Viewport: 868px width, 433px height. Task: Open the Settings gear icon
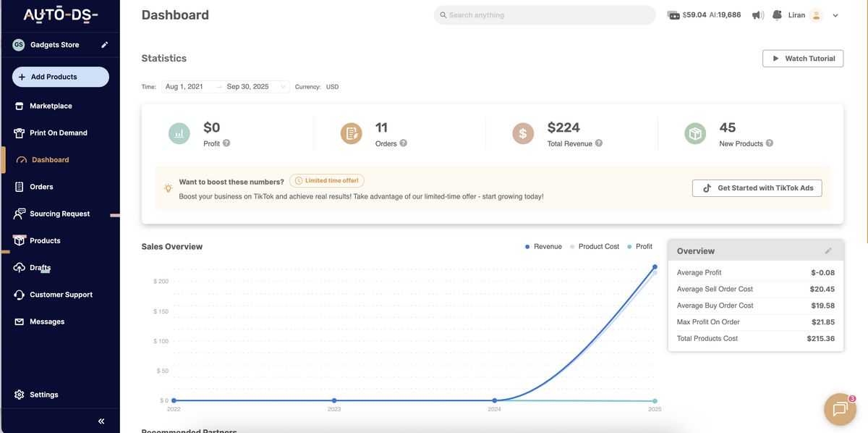pos(20,395)
